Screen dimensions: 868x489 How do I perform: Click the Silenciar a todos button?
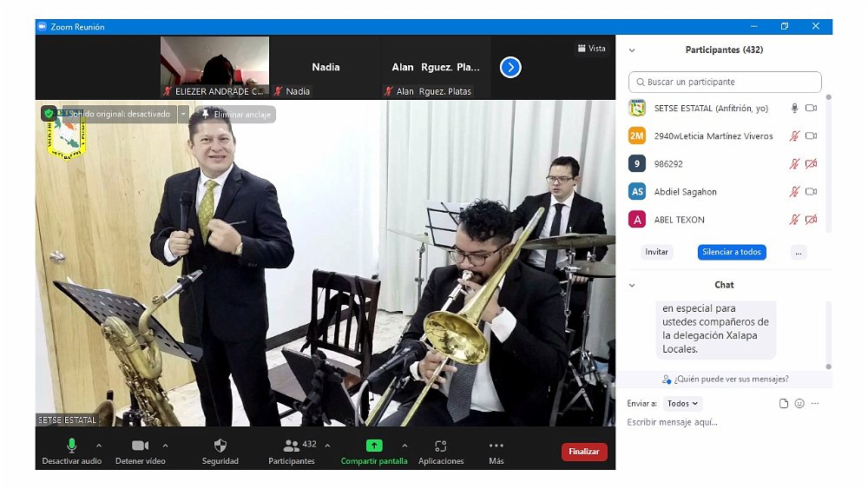(731, 252)
